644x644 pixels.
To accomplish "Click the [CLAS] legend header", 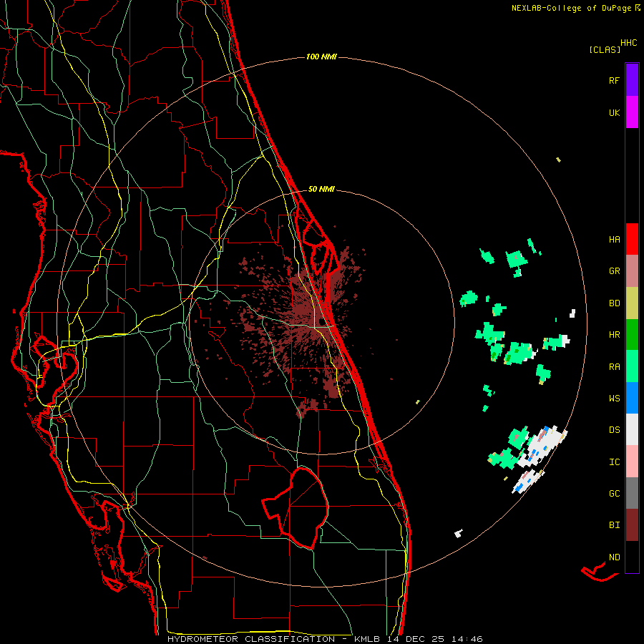I will 605,49.
